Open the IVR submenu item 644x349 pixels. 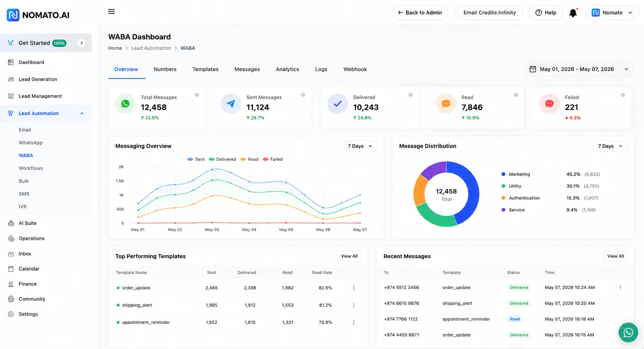[x=23, y=207]
